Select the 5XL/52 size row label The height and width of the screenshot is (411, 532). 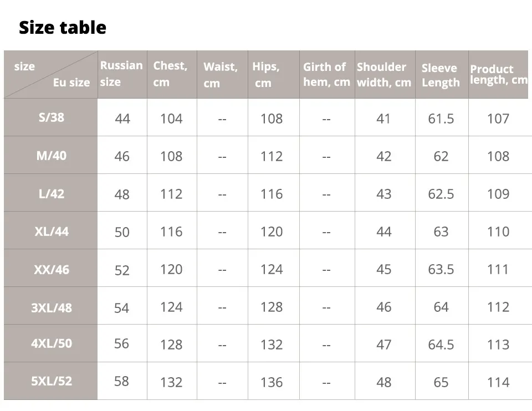(51, 381)
